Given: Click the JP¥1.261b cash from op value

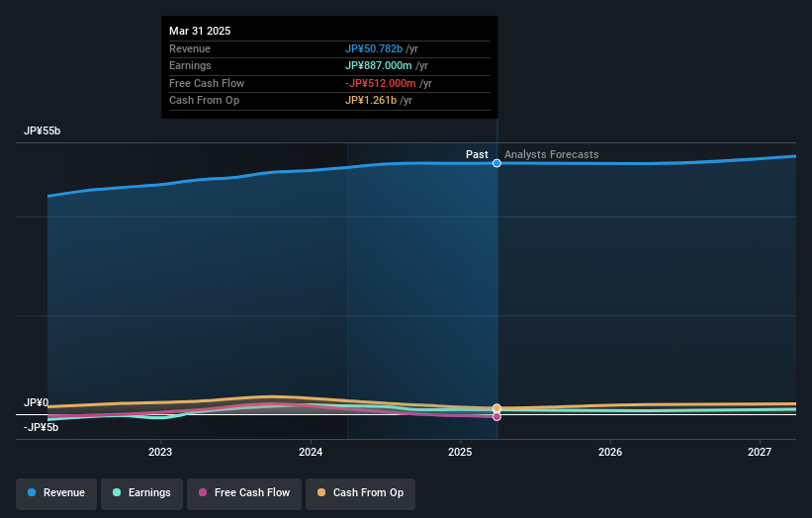Looking at the screenshot, I should 371,101.
